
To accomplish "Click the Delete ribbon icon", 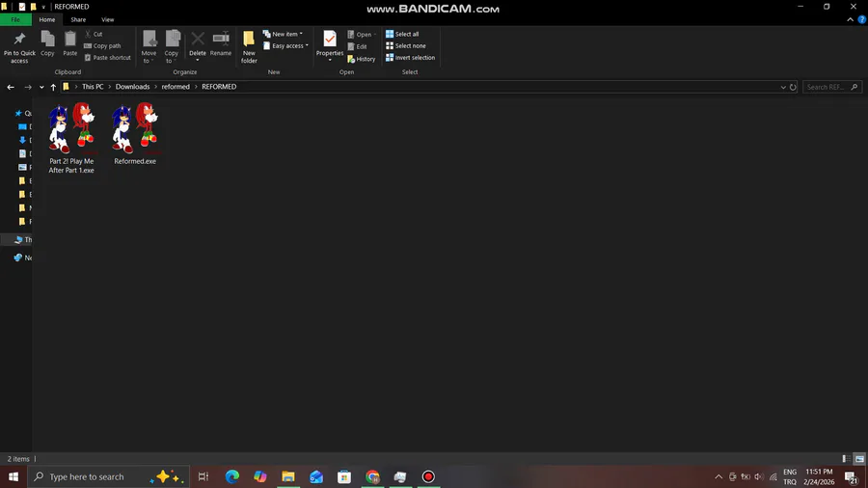I will (x=198, y=40).
